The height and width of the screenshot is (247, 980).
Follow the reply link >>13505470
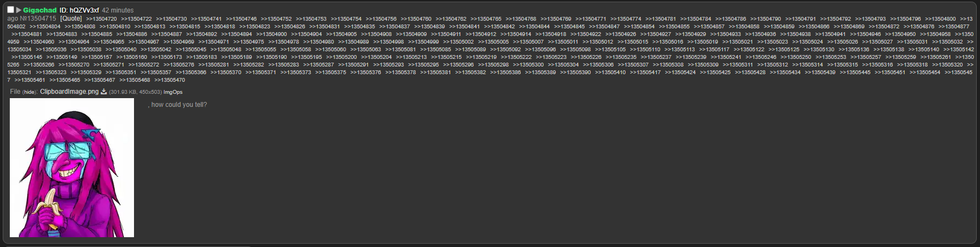(x=169, y=80)
